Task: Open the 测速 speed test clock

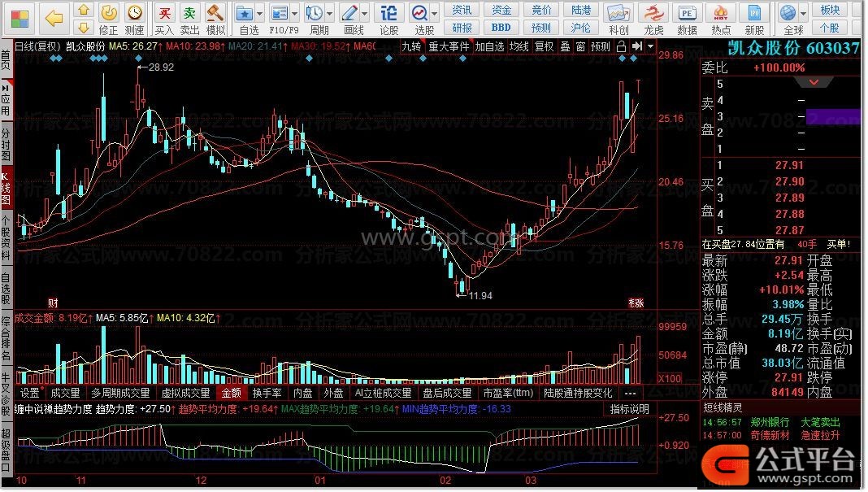Action: (135, 19)
